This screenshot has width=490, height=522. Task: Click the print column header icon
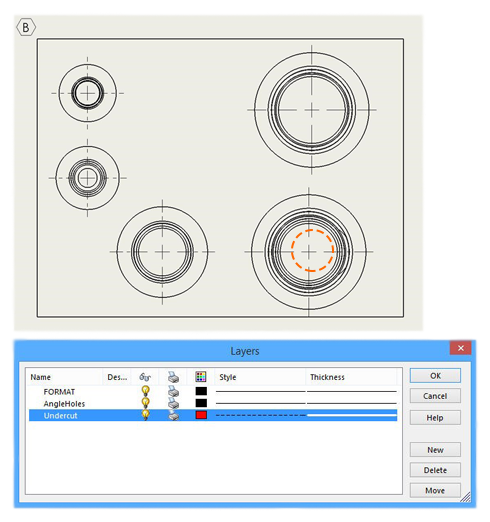173,377
